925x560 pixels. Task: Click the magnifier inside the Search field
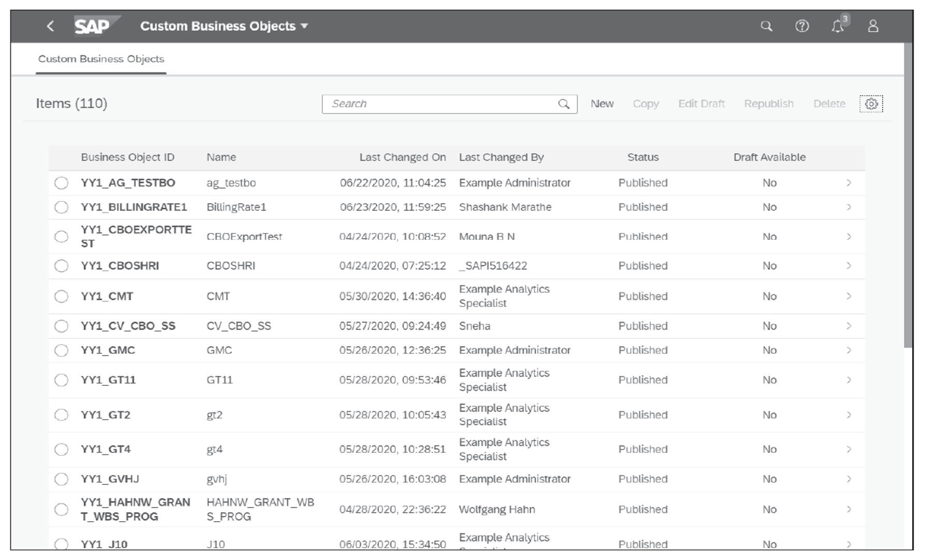coord(564,104)
